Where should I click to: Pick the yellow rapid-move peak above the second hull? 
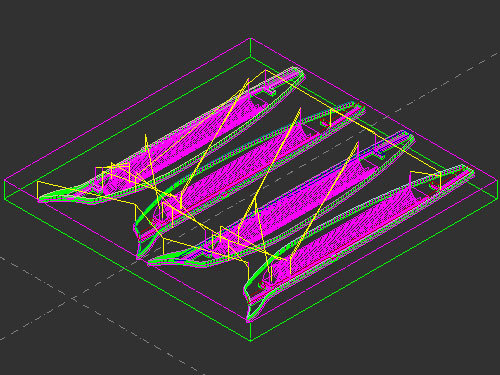300,108
